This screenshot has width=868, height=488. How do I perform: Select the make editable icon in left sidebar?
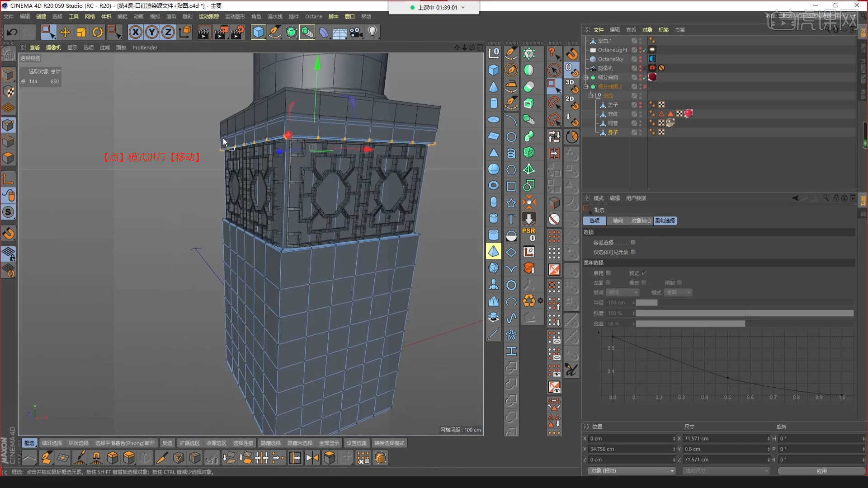[8, 54]
